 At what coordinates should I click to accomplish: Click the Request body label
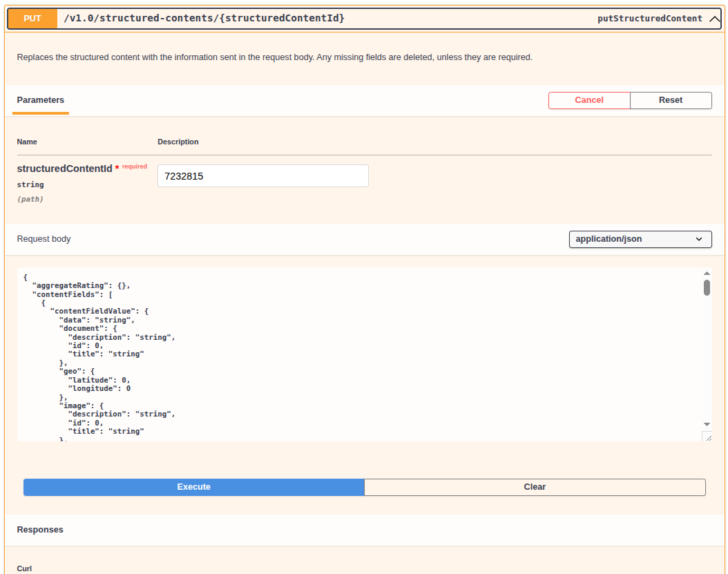44,239
